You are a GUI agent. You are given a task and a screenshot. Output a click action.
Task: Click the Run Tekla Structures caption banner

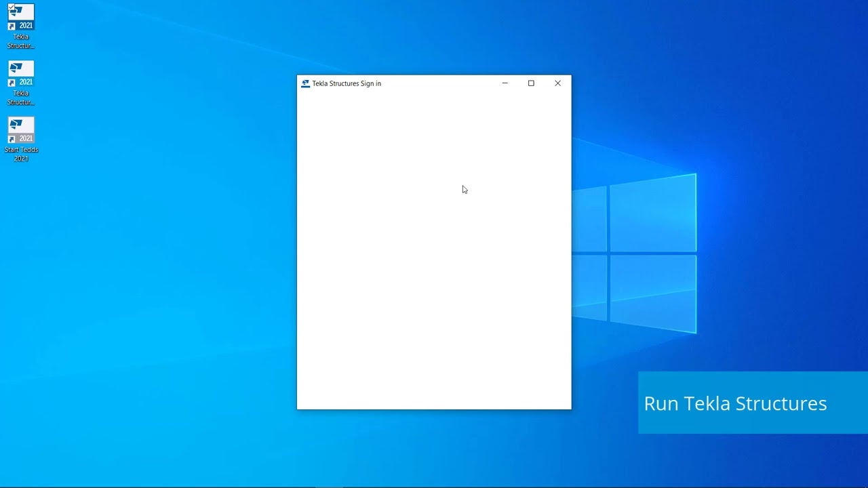[x=753, y=403]
